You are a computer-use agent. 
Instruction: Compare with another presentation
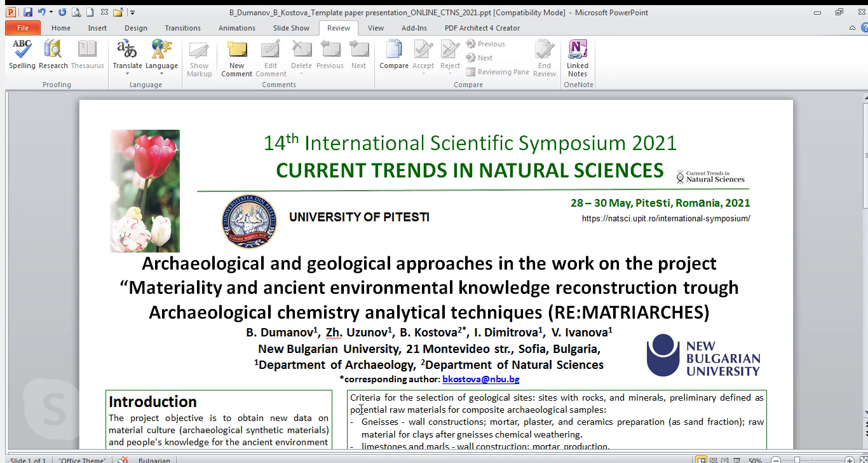point(394,55)
